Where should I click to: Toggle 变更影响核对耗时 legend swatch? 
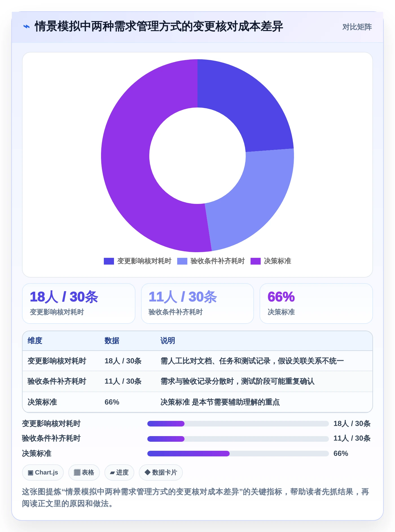pos(109,261)
